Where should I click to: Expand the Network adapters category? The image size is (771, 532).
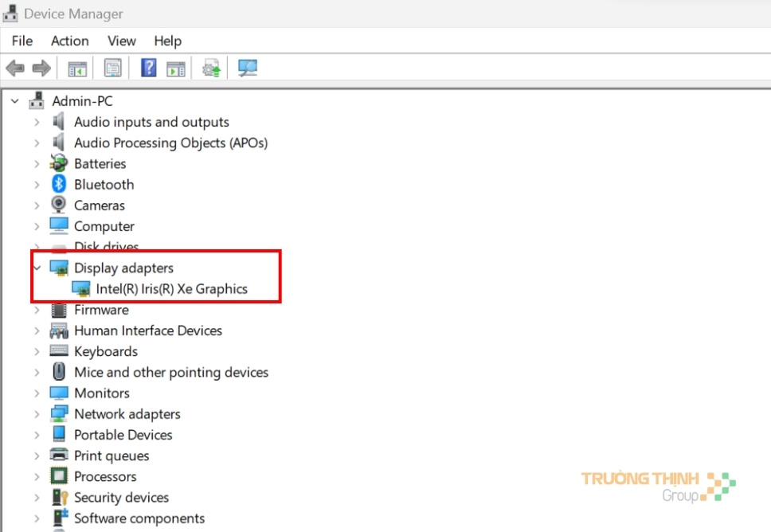pos(37,414)
